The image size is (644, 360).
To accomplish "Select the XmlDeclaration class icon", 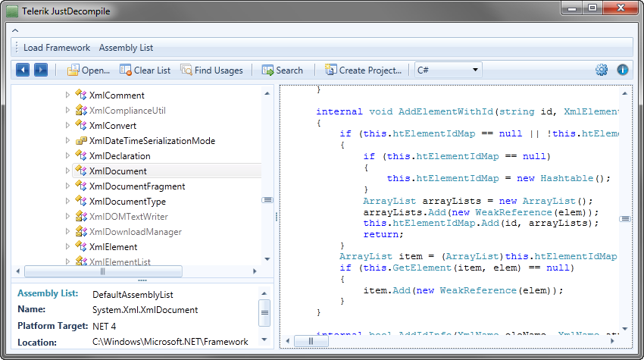I will (81, 156).
